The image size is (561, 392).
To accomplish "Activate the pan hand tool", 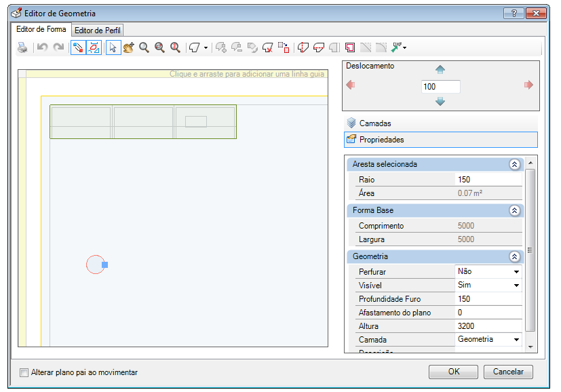I will click(x=128, y=47).
